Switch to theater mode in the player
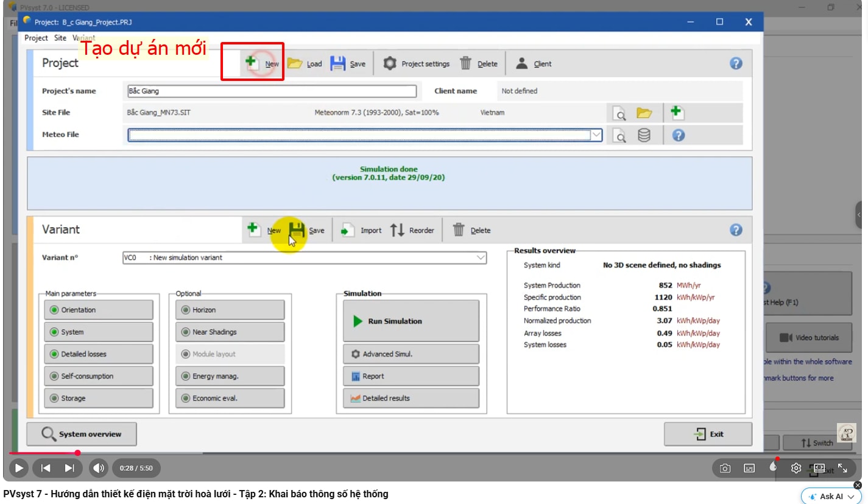 click(819, 468)
